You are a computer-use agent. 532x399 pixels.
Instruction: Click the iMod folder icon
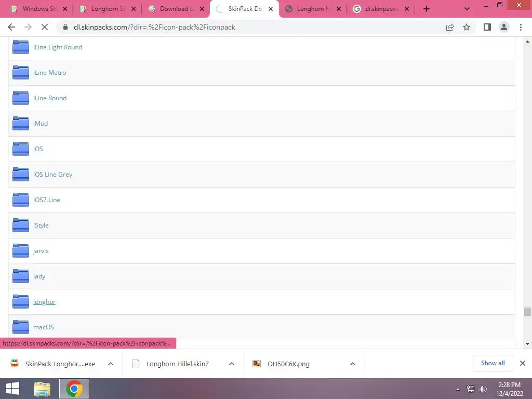click(21, 124)
